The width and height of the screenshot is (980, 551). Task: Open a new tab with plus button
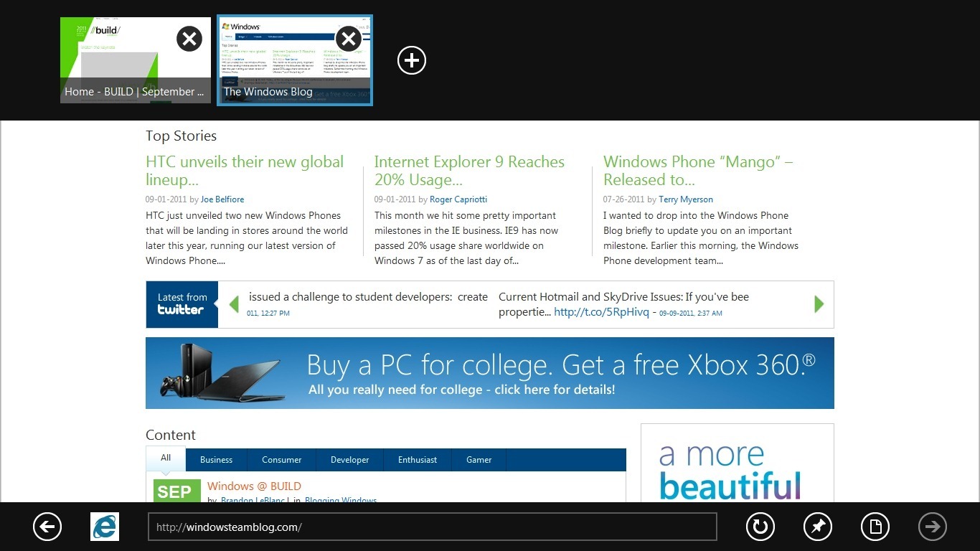(x=412, y=60)
